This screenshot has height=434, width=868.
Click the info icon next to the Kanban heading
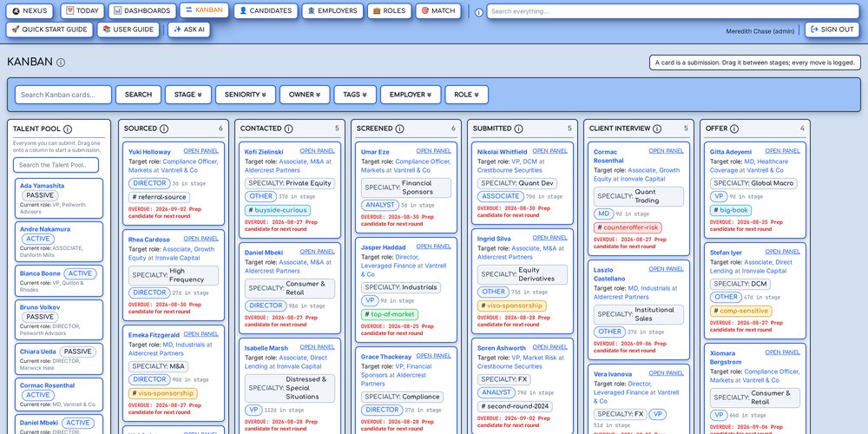(x=61, y=62)
